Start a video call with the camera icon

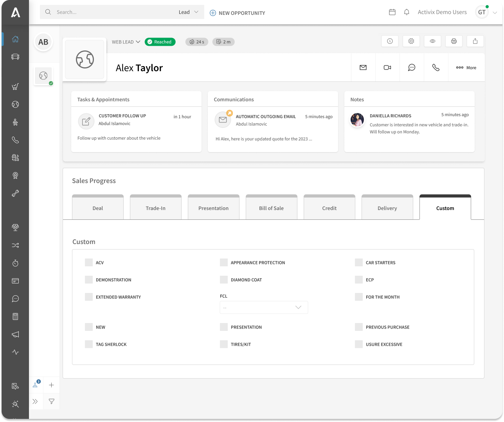click(x=387, y=68)
